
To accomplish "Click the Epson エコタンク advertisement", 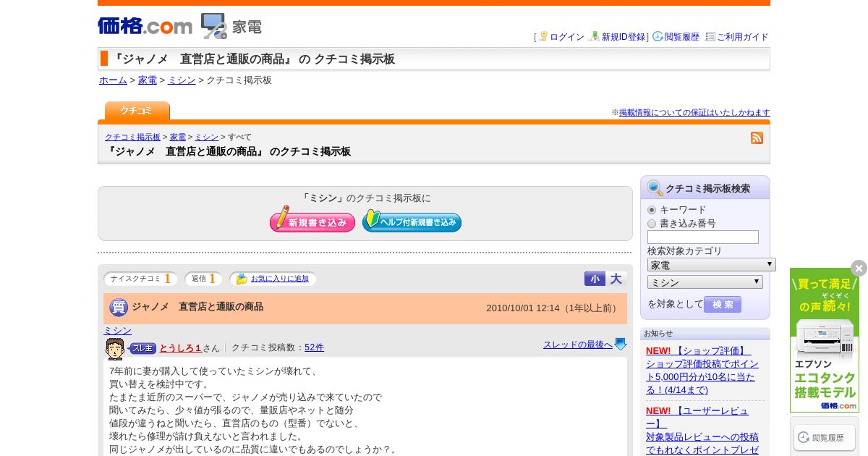I will (825, 340).
